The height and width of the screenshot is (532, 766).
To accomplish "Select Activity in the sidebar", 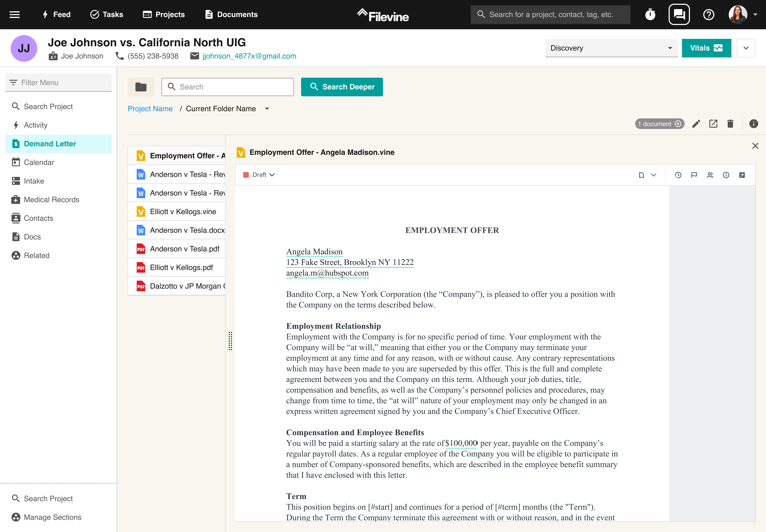I will point(59,125).
